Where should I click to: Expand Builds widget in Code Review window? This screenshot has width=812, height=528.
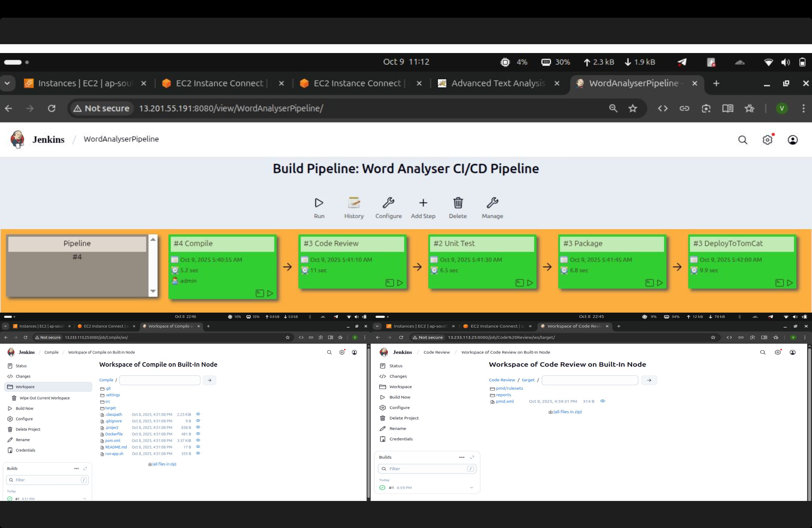[x=472, y=457]
